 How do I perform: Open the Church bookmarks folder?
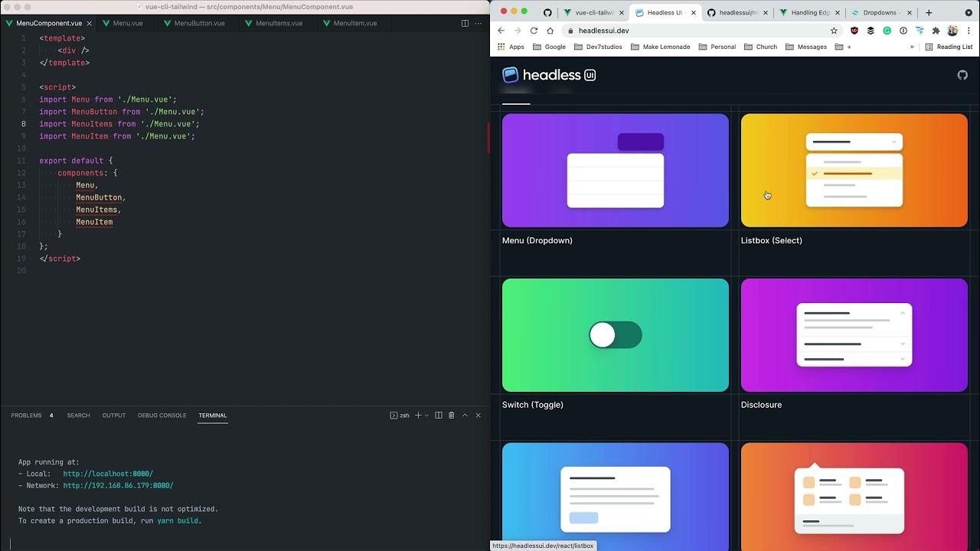point(760,47)
